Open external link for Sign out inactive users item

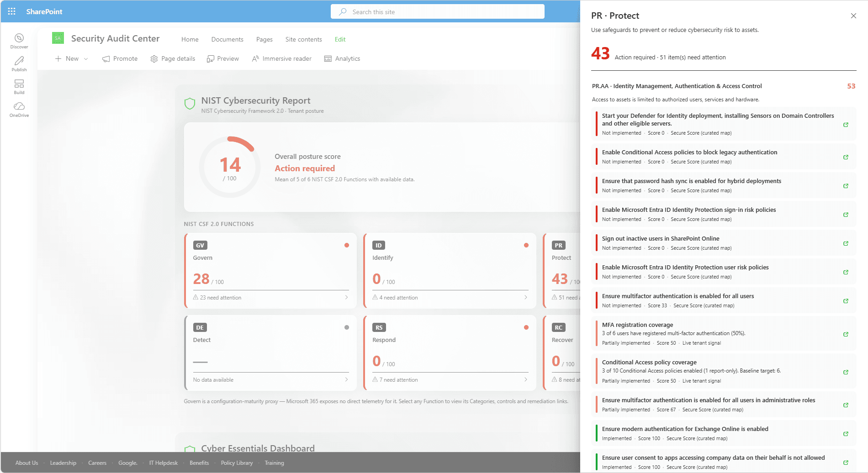pyautogui.click(x=846, y=243)
